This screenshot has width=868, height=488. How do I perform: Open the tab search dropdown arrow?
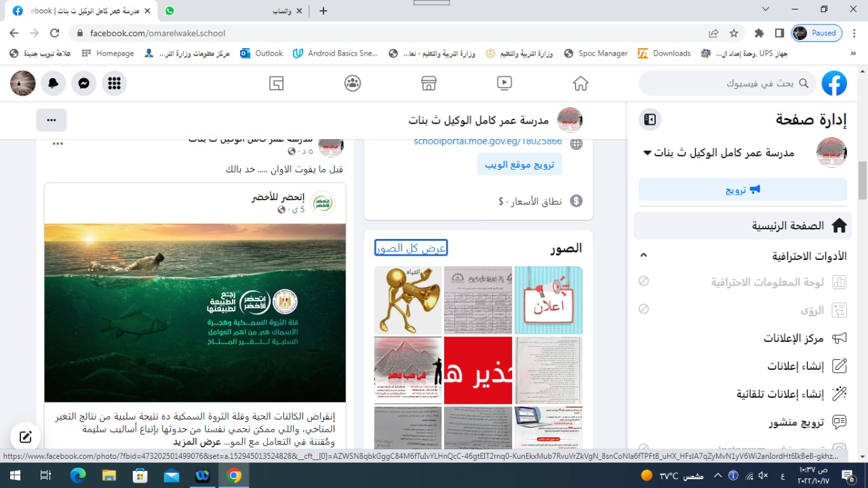[766, 10]
